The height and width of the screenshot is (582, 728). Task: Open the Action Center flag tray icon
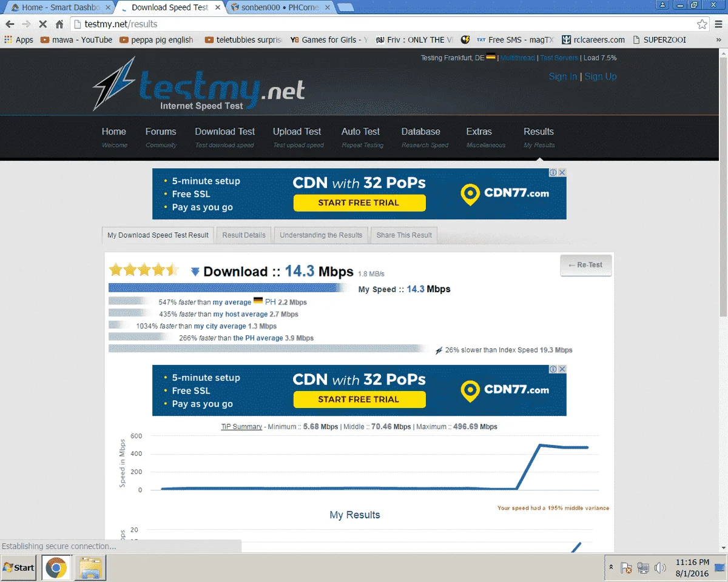coord(627,568)
